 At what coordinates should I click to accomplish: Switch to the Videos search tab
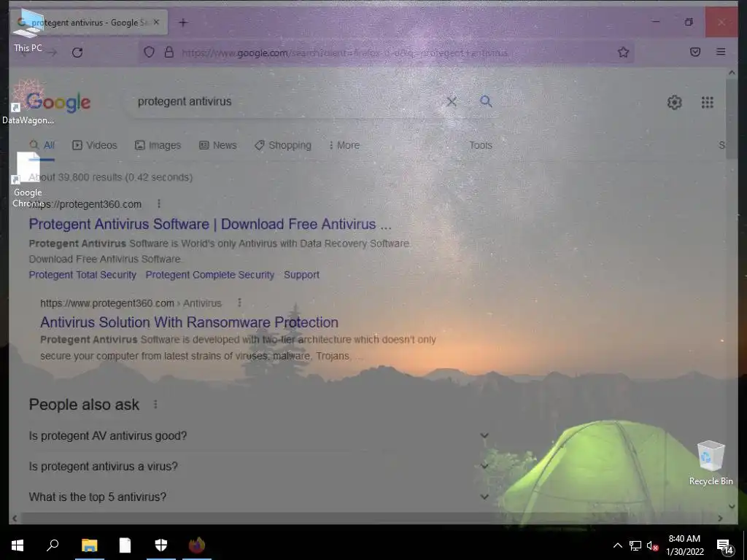[94, 145]
